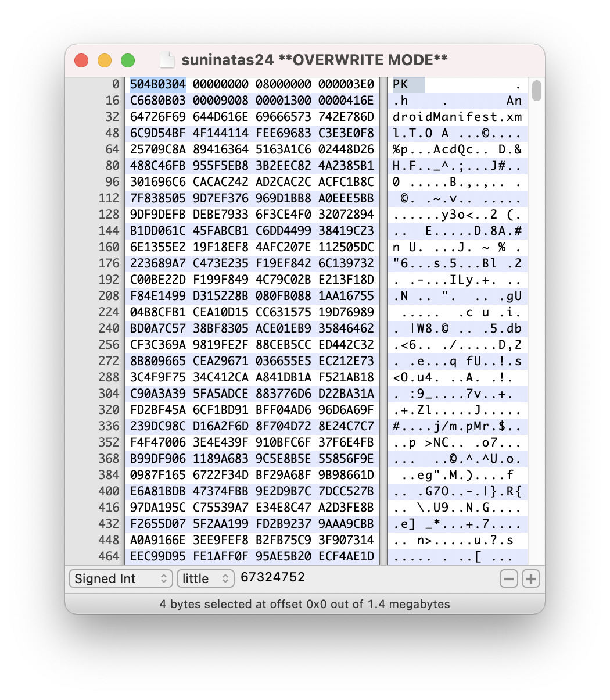Click hex group F84E1499
The width and height of the screenshot is (610, 700).
coord(158,296)
